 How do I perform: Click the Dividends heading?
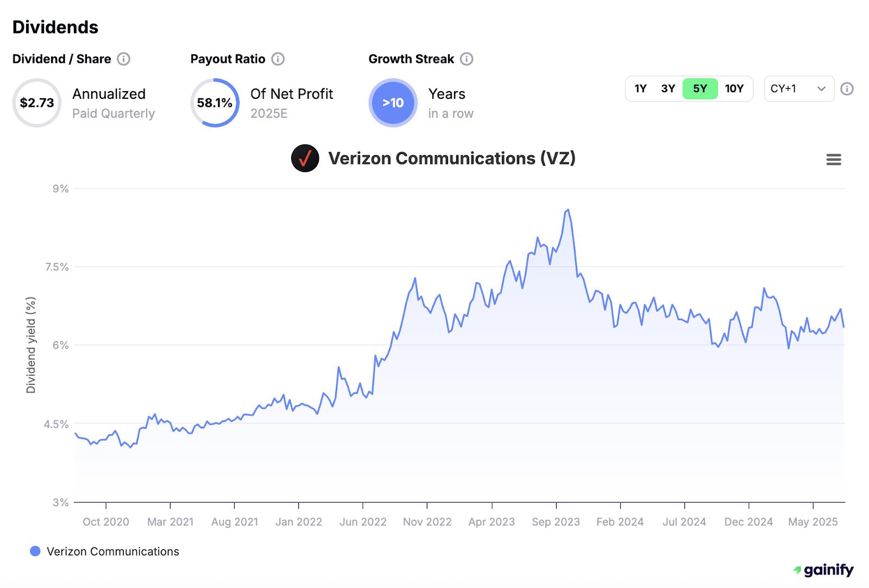point(55,27)
